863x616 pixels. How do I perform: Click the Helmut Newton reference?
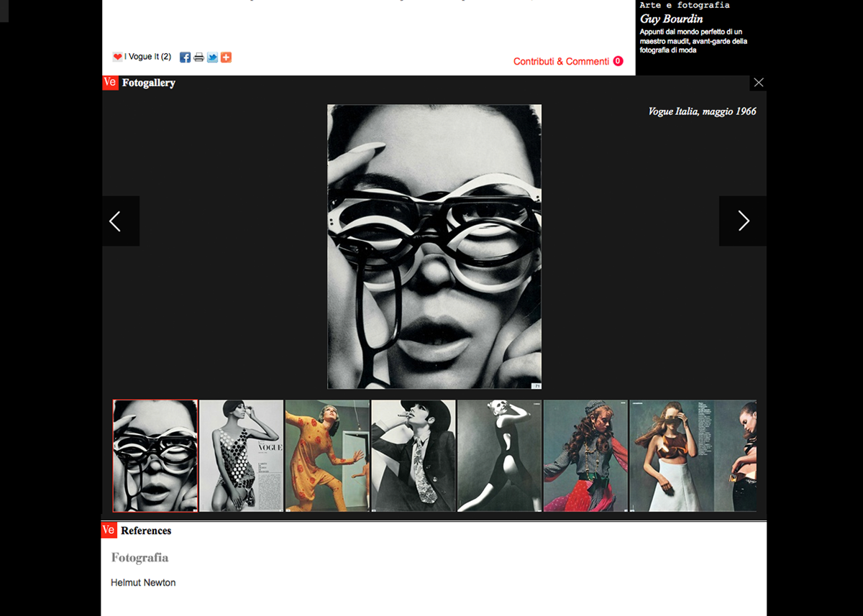tap(143, 582)
